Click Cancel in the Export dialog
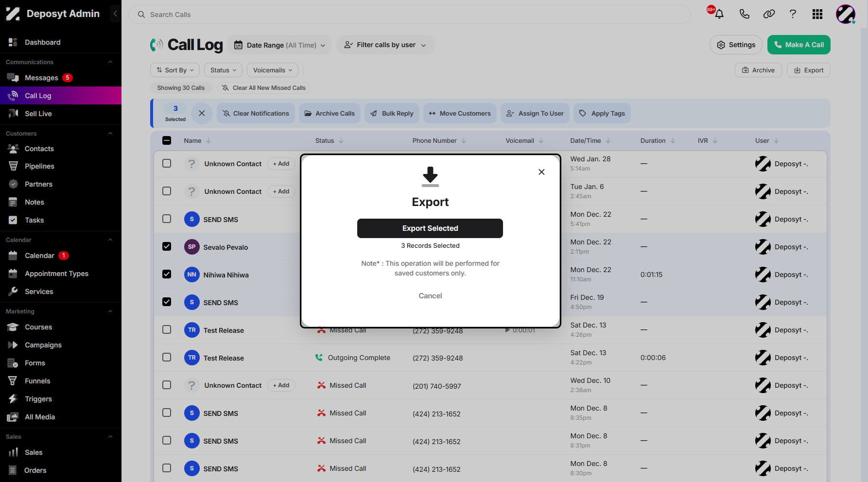868x482 pixels. point(431,296)
